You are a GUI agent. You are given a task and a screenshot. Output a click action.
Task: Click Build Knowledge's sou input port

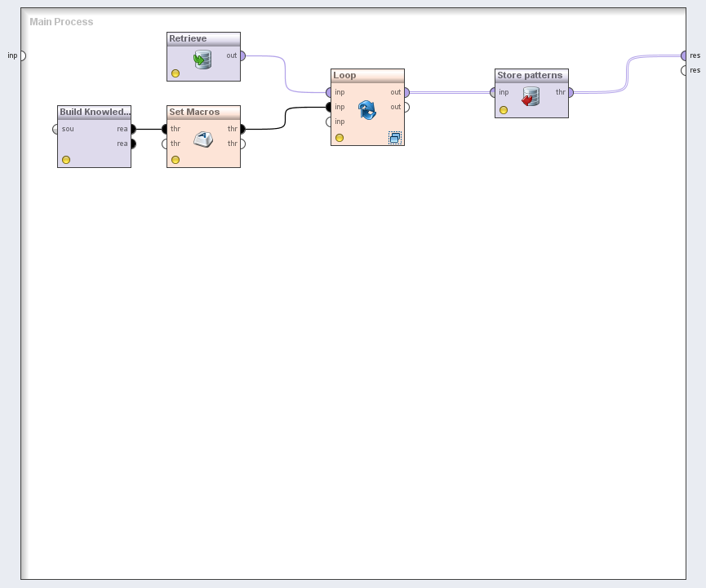pyautogui.click(x=56, y=129)
